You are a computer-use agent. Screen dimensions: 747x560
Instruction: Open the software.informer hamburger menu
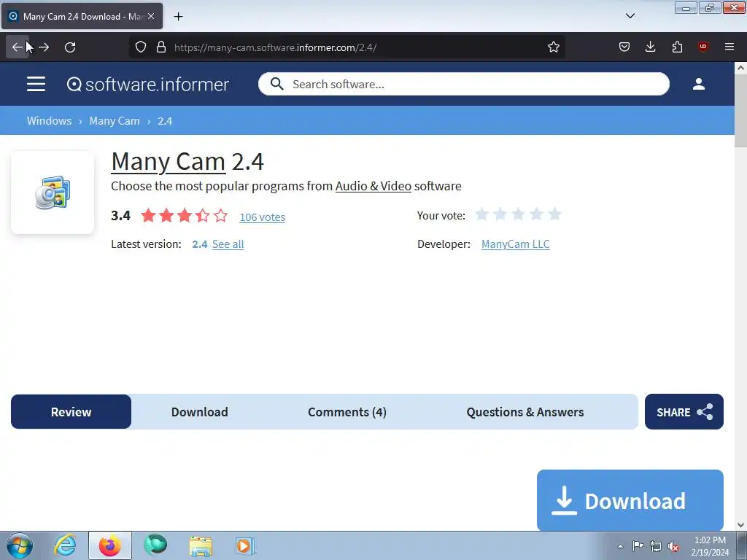[36, 84]
